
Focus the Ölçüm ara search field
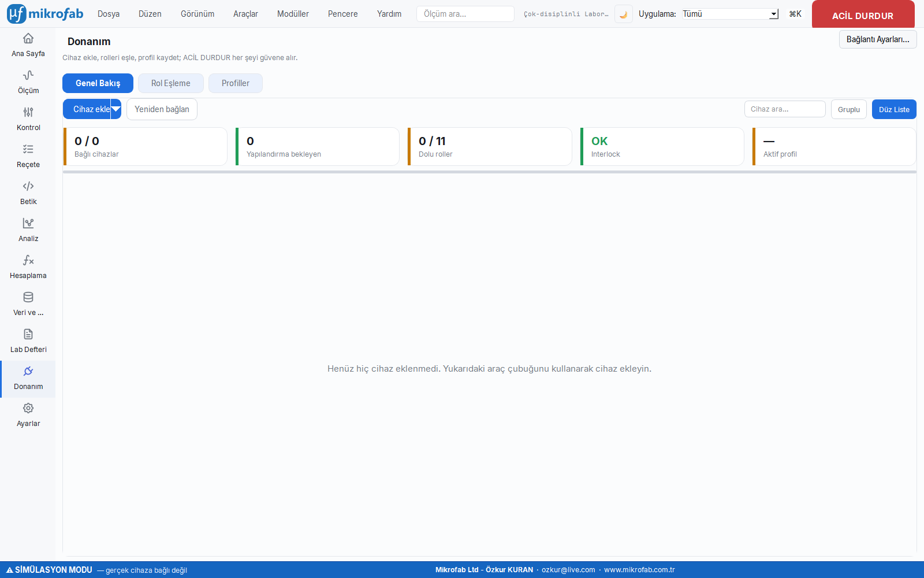click(x=465, y=14)
